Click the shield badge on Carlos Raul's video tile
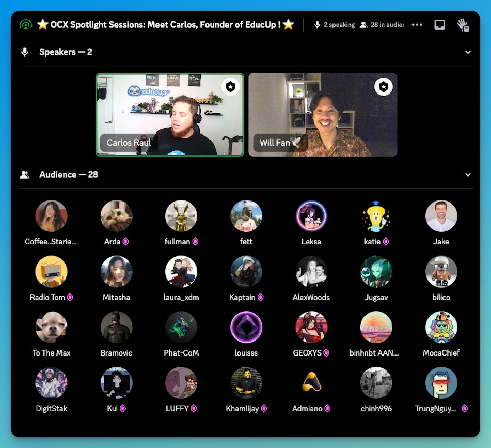 (231, 87)
